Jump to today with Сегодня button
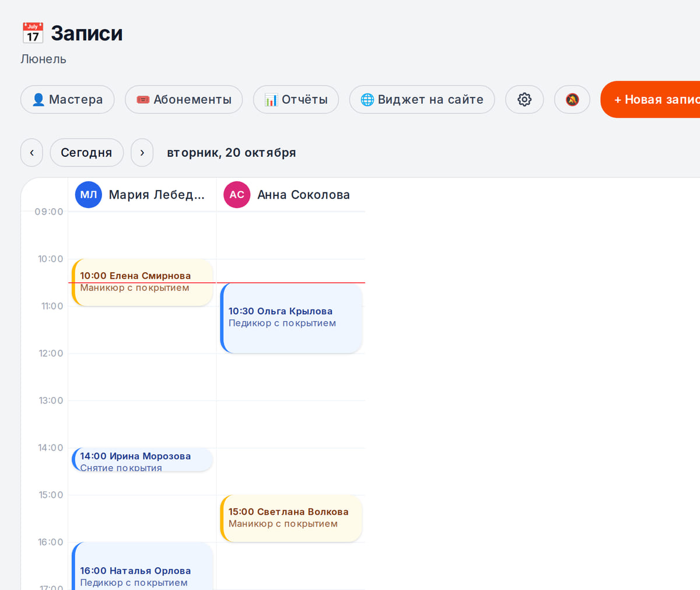The width and height of the screenshot is (700, 590). coord(86,153)
